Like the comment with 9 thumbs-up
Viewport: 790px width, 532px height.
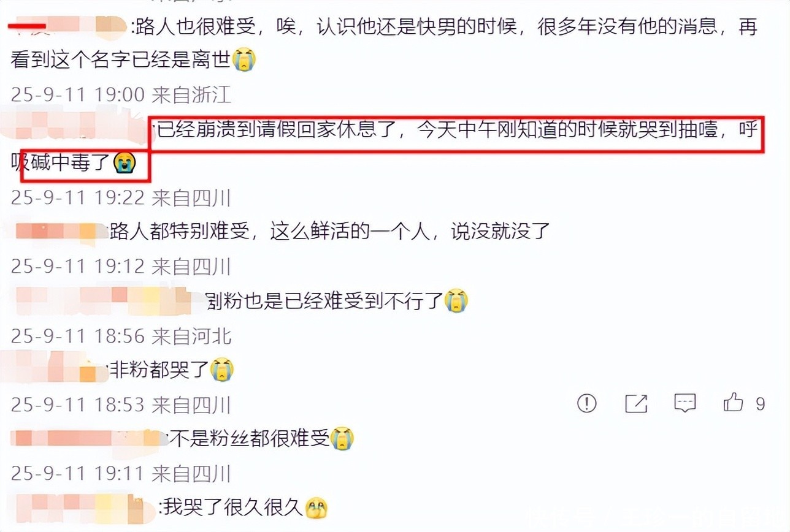[733, 403]
